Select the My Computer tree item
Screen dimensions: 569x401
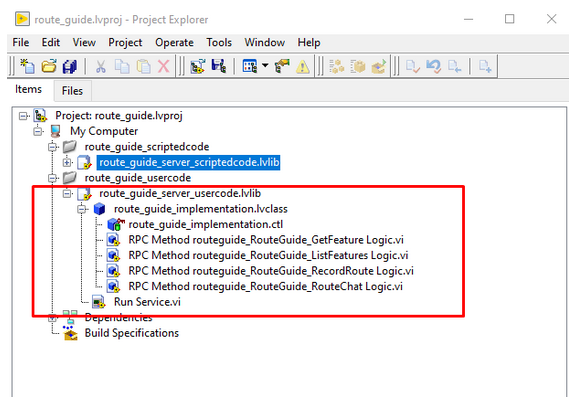pyautogui.click(x=104, y=131)
